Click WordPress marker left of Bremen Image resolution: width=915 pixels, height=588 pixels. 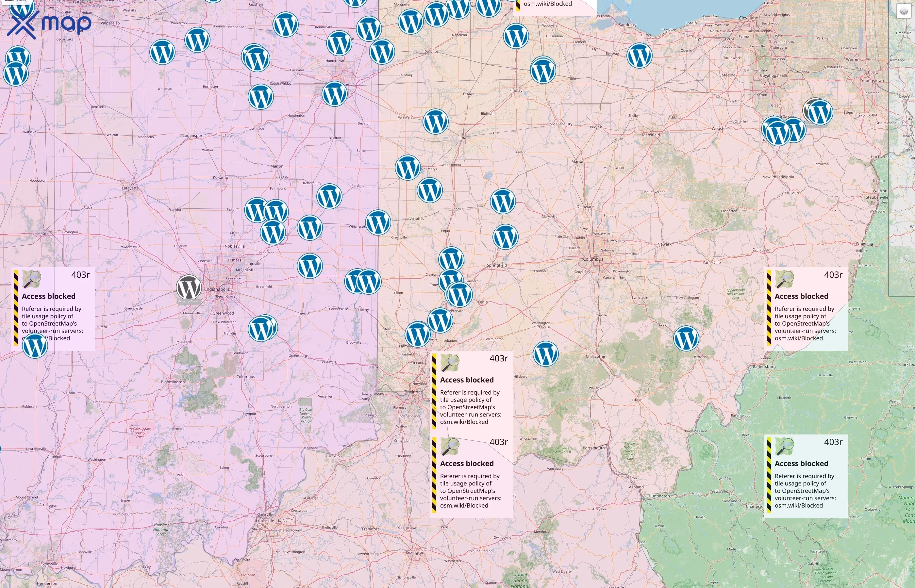coord(197,40)
